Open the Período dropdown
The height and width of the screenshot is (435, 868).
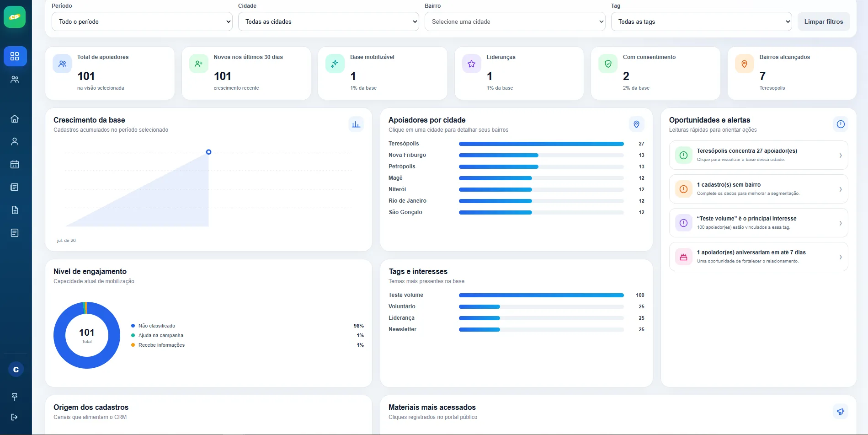pos(142,21)
